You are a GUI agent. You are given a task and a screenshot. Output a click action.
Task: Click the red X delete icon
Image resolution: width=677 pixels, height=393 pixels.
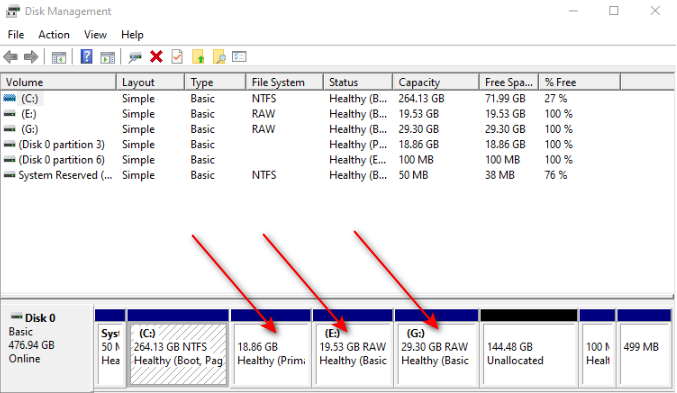(x=156, y=57)
